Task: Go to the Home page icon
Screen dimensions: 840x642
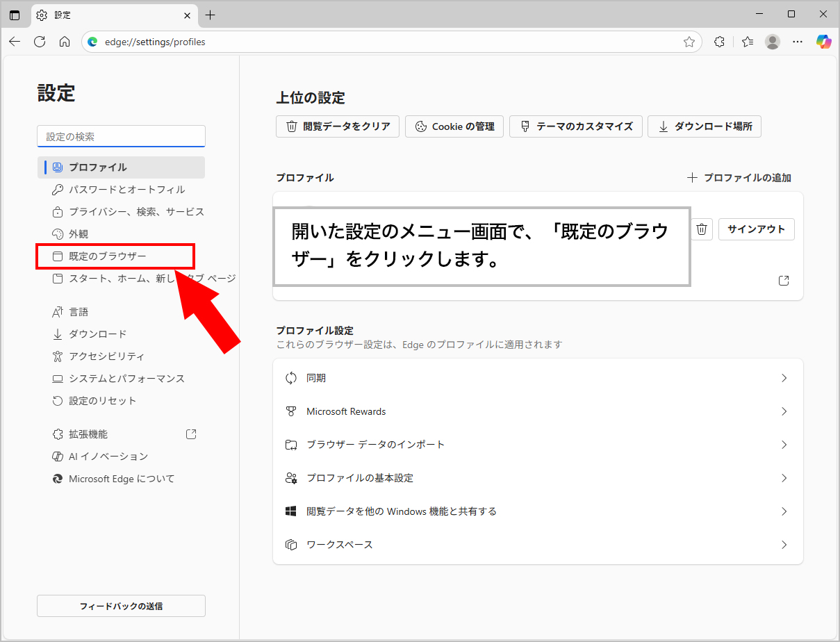Action: point(65,42)
